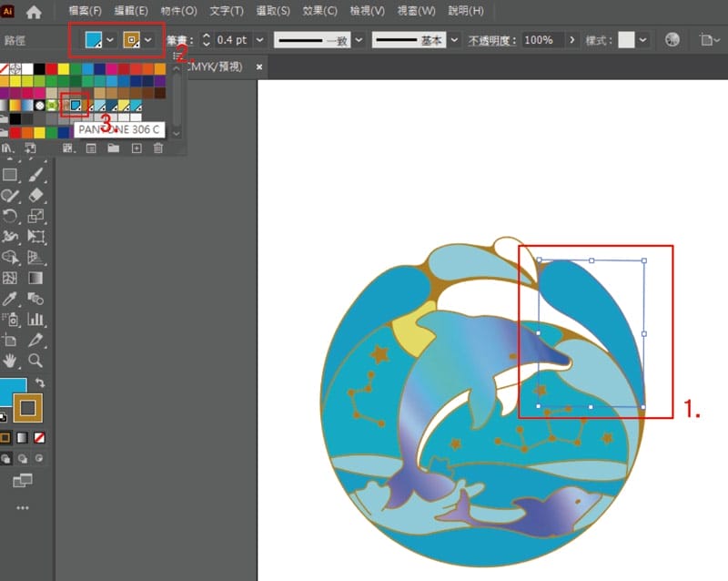Create new swatch with plus icon
Viewport: 728px width, 581px height.
click(x=136, y=148)
